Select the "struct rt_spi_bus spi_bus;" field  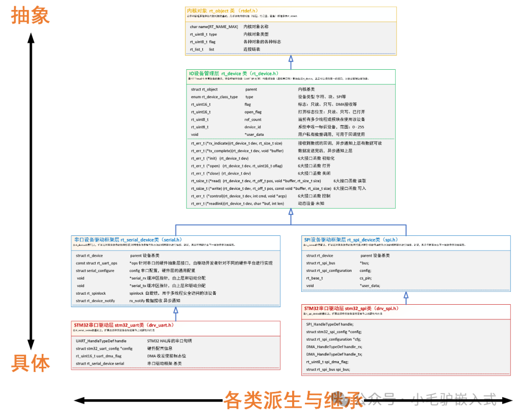pos(328,369)
